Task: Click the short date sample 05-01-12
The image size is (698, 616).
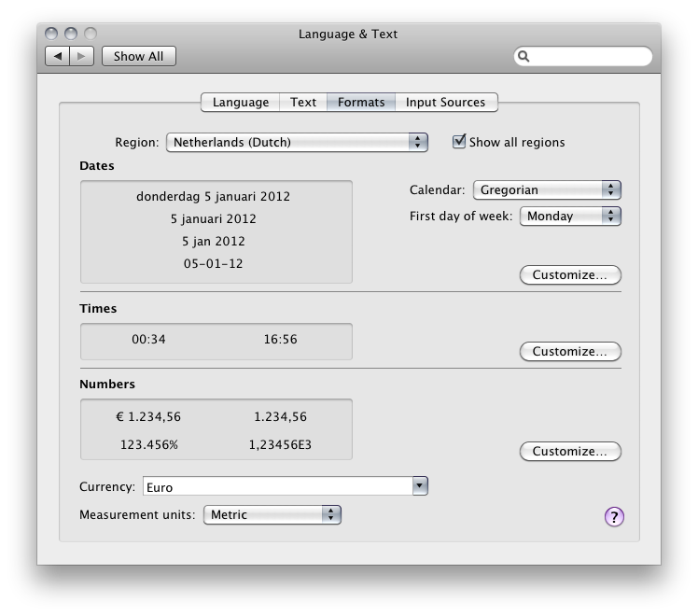Action: point(214,264)
